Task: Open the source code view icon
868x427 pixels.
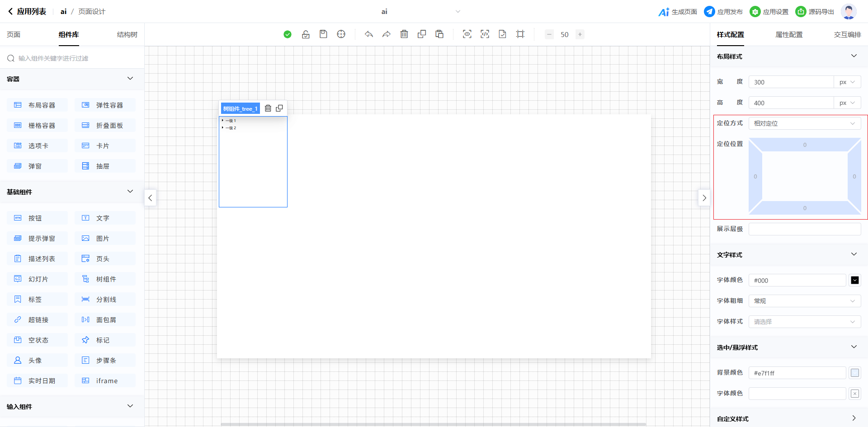Action: click(485, 34)
